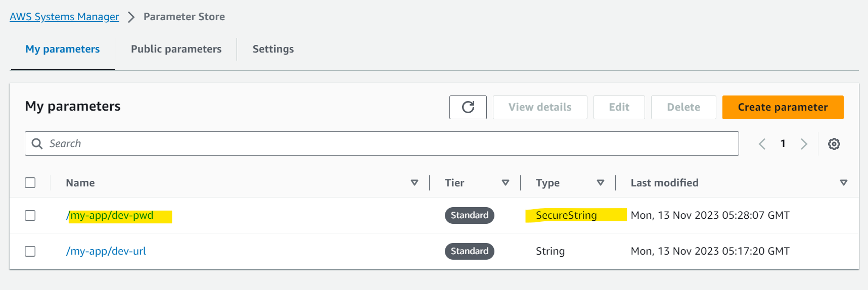This screenshot has width=868, height=290.
Task: Select all parameters checkbox in header
Action: tap(30, 182)
